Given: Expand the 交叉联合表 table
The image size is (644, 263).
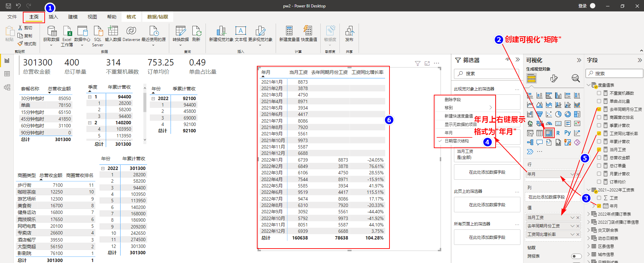Looking at the screenshot, I should (x=589, y=230).
